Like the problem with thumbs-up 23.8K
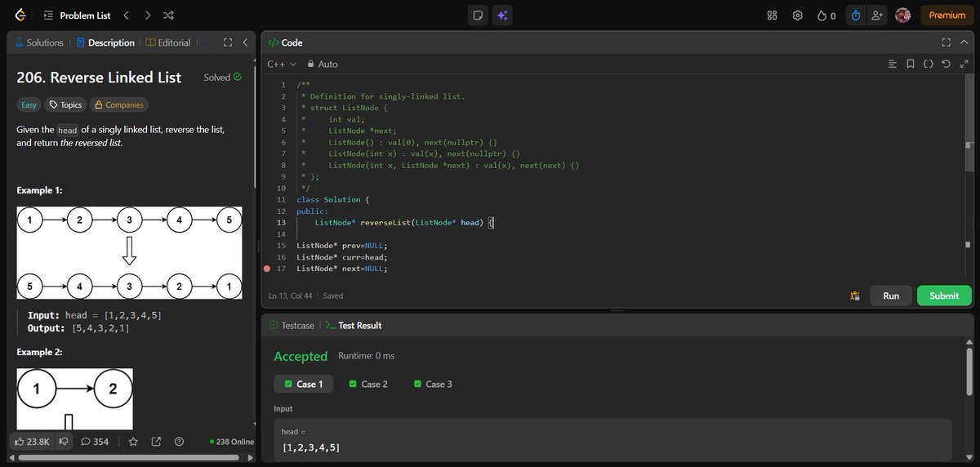 click(x=33, y=442)
